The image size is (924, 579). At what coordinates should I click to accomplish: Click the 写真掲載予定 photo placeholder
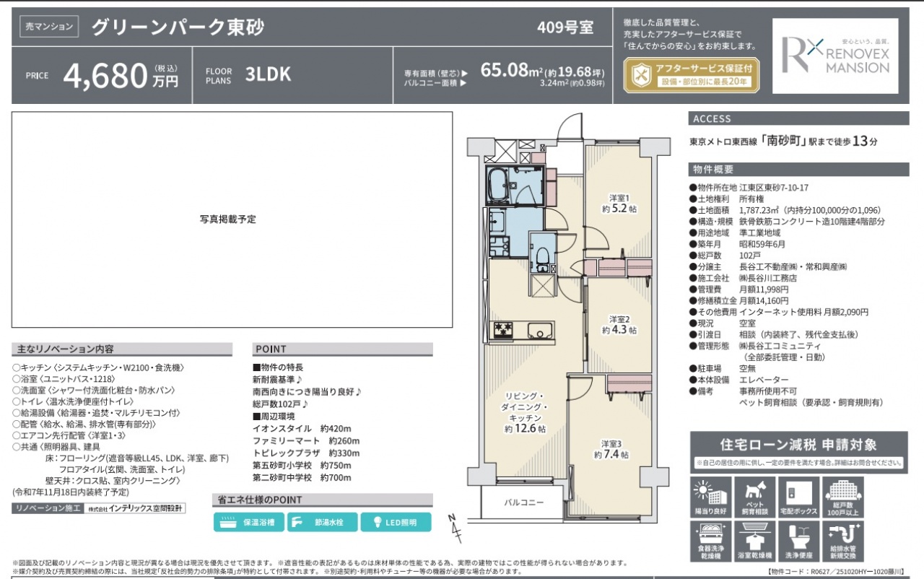pos(232,219)
